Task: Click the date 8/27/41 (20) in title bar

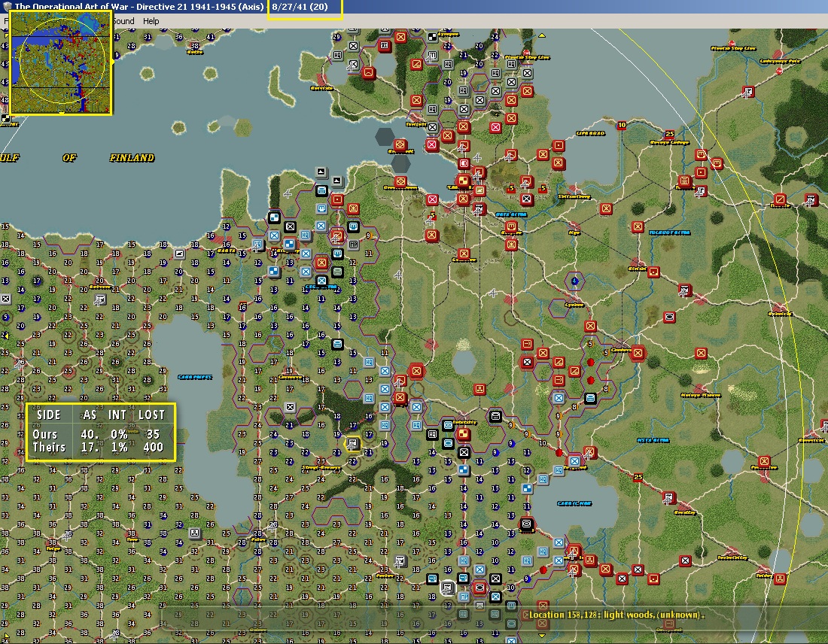Action: coord(300,7)
